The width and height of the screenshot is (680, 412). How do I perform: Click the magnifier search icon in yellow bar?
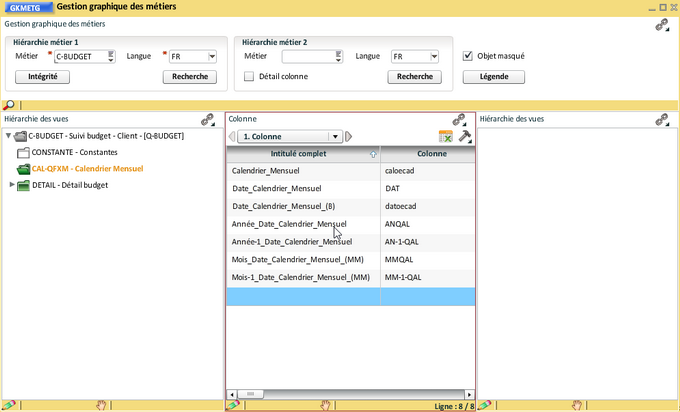point(9,105)
